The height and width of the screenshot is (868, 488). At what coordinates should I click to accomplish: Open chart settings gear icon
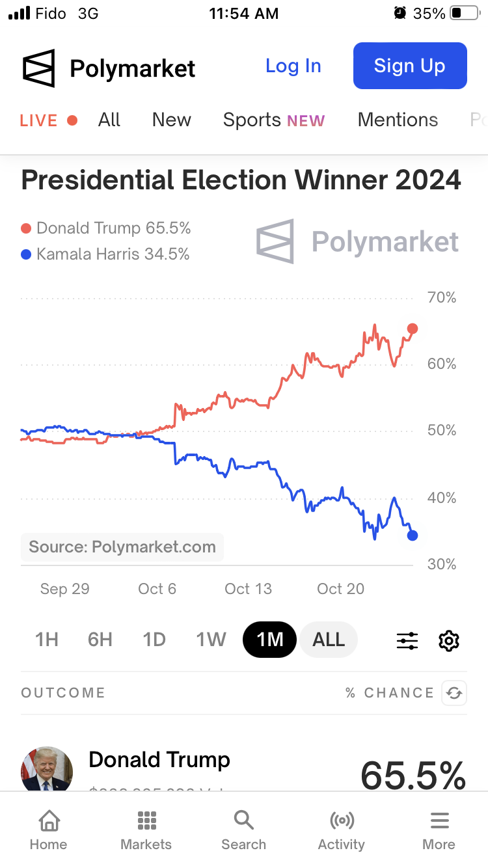[449, 641]
